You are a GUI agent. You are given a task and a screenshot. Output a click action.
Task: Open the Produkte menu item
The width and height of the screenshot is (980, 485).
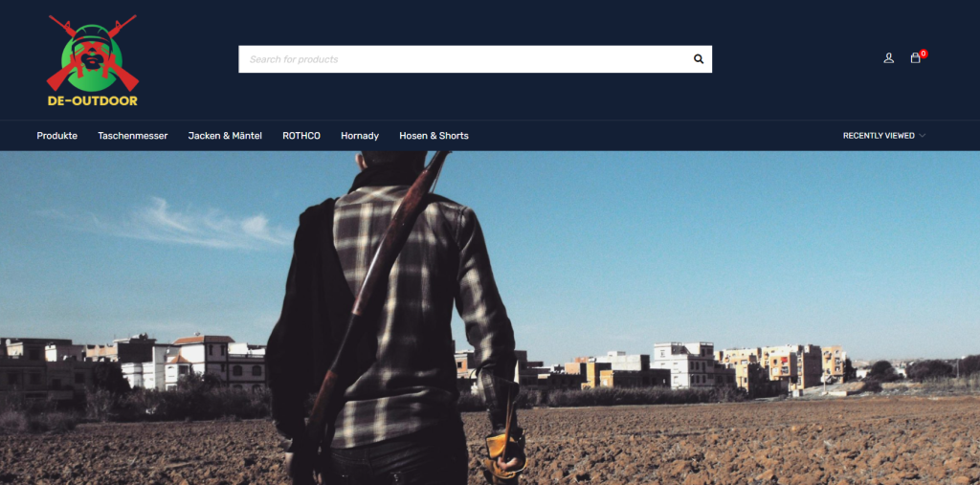[57, 136]
